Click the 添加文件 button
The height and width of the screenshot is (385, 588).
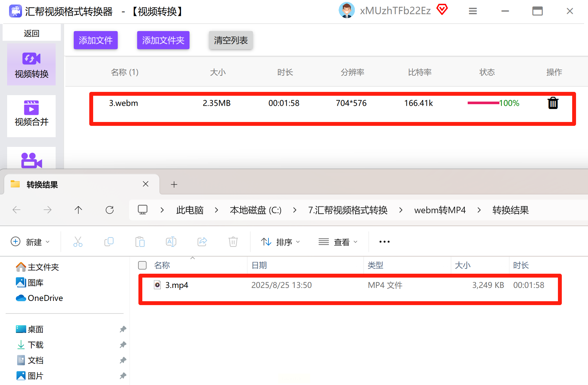click(96, 40)
